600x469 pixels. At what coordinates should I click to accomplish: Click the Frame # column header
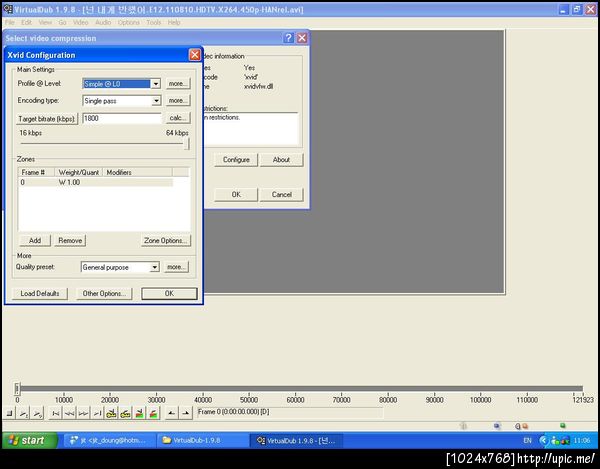pyautogui.click(x=36, y=172)
